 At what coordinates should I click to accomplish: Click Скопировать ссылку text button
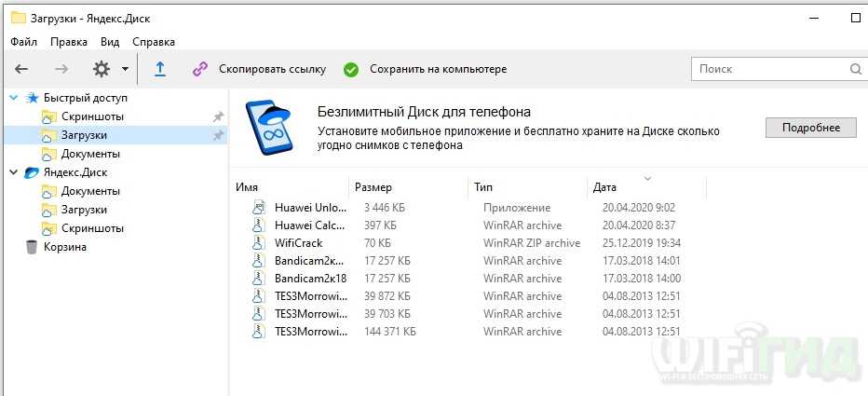tap(272, 69)
